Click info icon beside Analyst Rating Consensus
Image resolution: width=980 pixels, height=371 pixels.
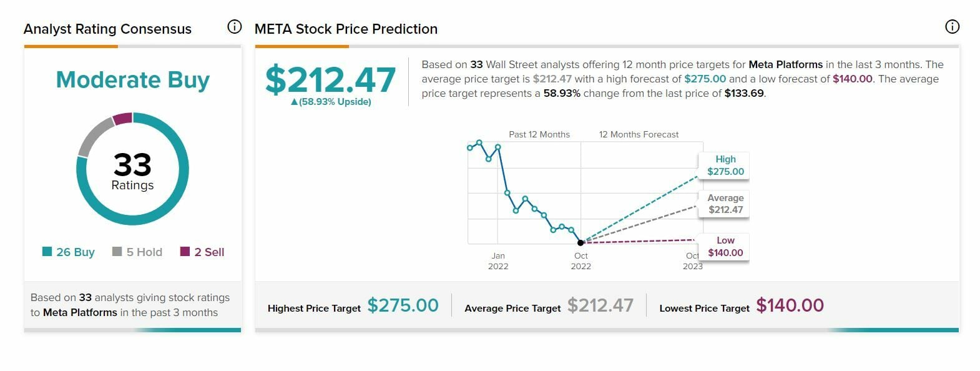pyautogui.click(x=234, y=27)
